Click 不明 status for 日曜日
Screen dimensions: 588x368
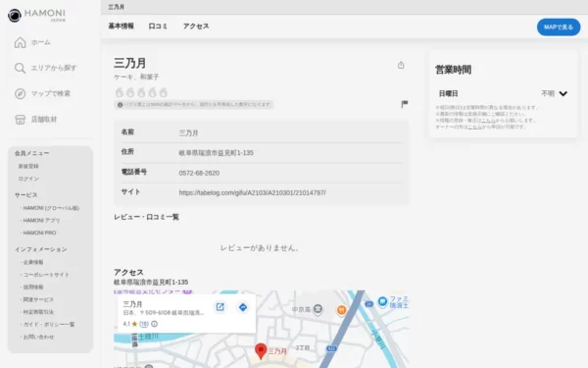pyautogui.click(x=548, y=93)
